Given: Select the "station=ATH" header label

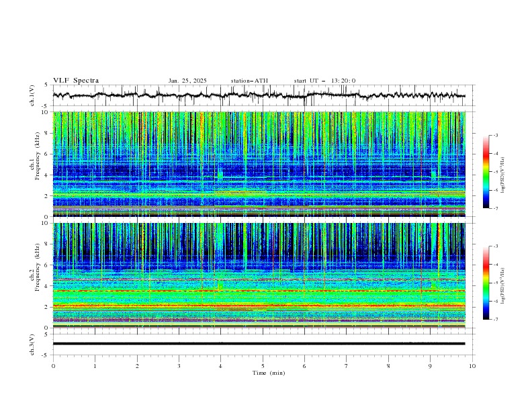Looking at the screenshot, I should [249, 81].
